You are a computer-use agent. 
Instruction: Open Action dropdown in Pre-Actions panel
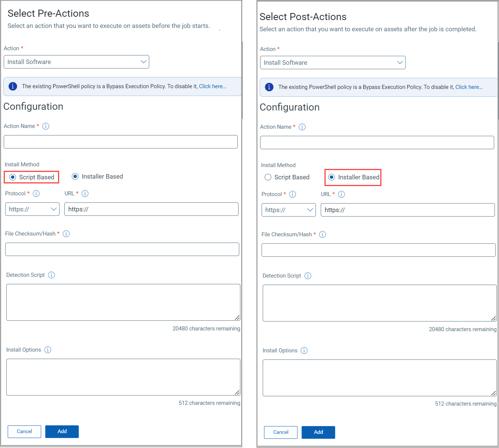coord(76,62)
